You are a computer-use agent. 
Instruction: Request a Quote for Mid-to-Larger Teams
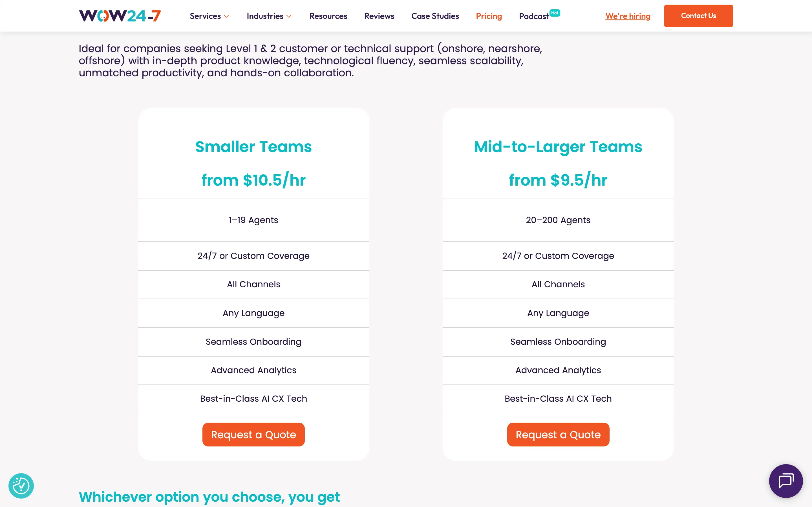[558, 434]
